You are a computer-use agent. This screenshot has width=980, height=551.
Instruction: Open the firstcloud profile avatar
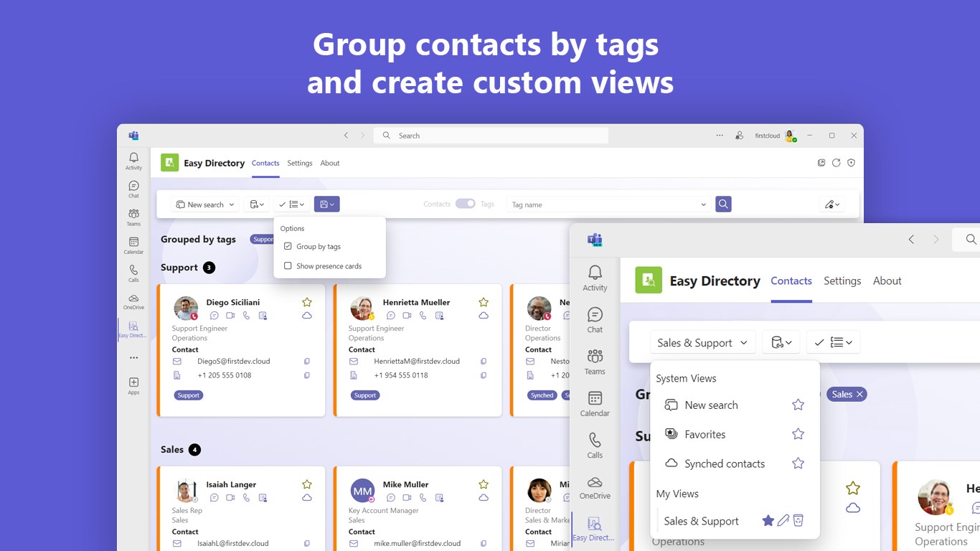tap(790, 136)
